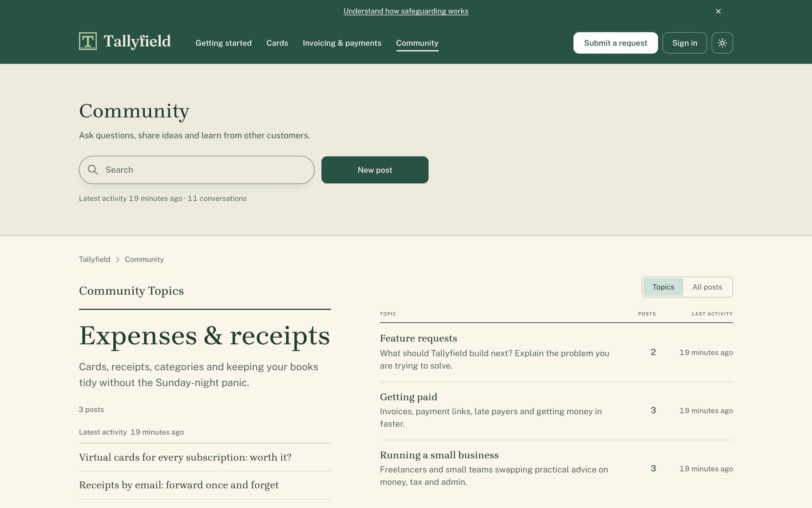Viewport: 812px width, 508px height.
Task: Click the TOPIC column header
Action: click(x=388, y=314)
